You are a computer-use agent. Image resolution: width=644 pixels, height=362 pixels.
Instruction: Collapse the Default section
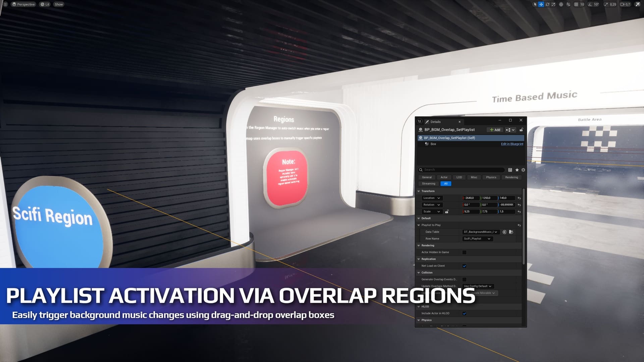(x=419, y=218)
